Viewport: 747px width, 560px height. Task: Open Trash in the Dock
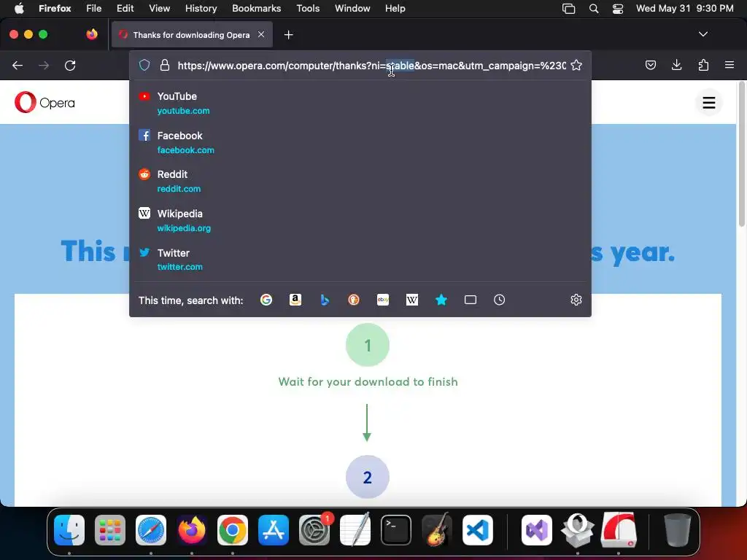coord(677,530)
